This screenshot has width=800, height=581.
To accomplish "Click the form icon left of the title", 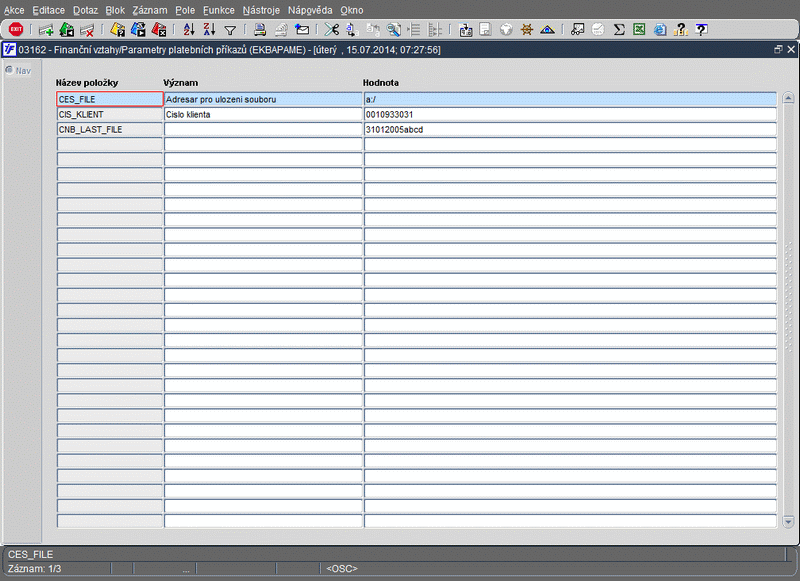I will point(10,49).
